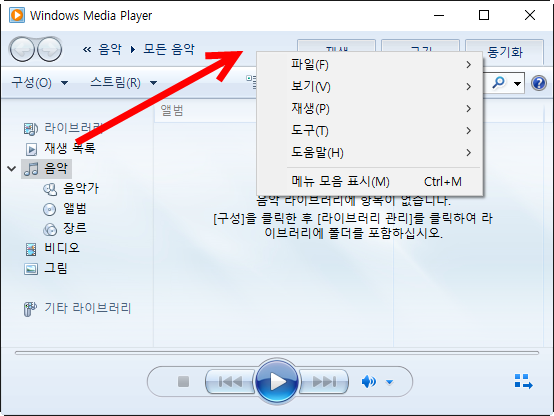Open the 도구(T) submenu
The width and height of the screenshot is (554, 416).
(370, 131)
